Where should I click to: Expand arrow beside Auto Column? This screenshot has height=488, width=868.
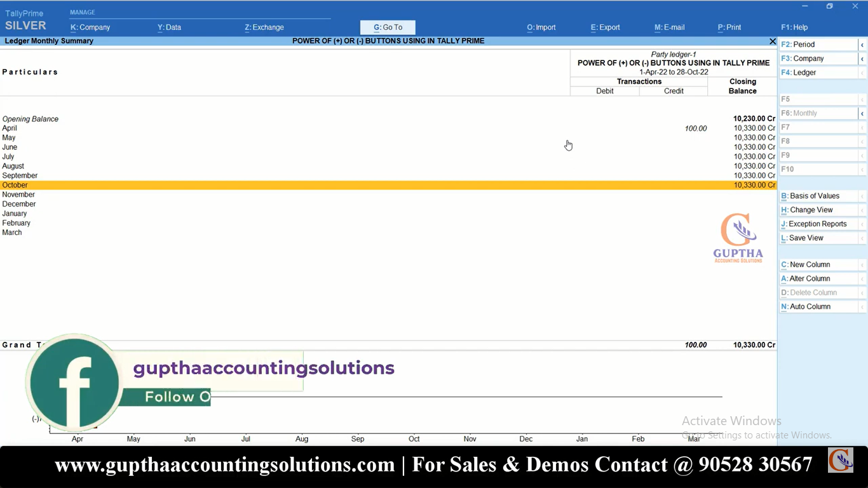coord(862,306)
